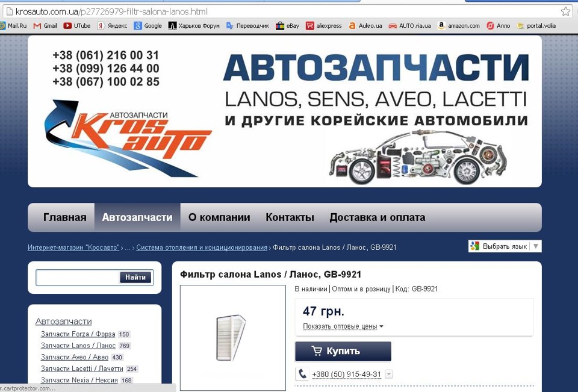Open the portal.volia bookmark
The image size is (578, 392).
point(536,26)
